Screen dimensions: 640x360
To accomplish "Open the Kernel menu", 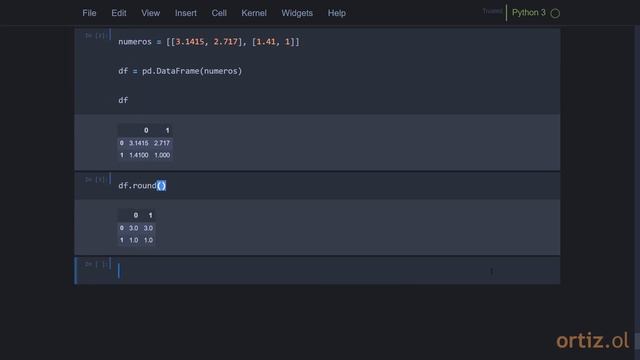I will tap(254, 13).
